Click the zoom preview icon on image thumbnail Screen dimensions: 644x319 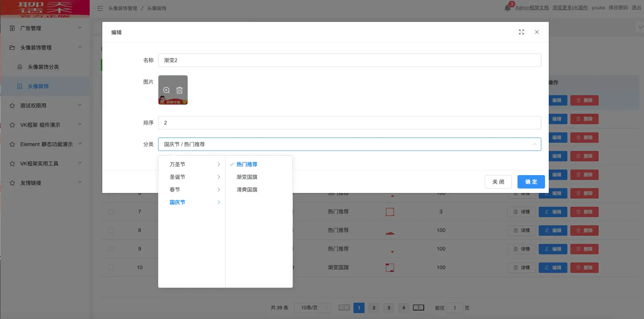tap(166, 90)
